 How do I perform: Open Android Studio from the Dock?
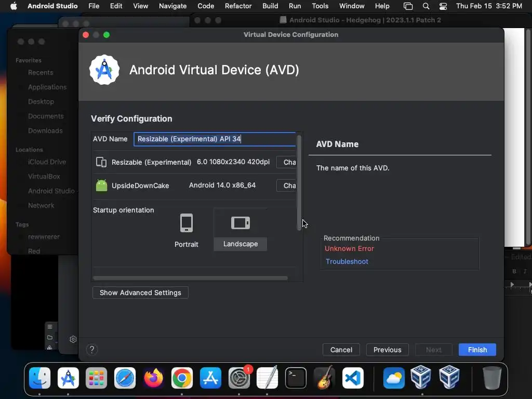68,378
